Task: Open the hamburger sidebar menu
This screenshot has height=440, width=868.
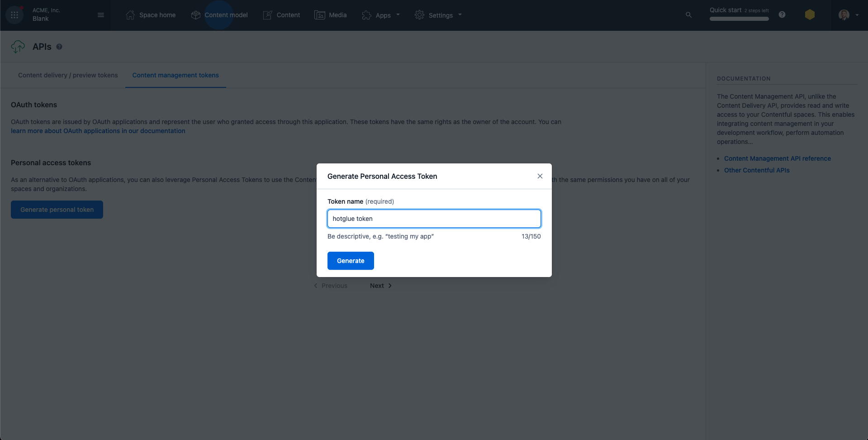Action: (x=101, y=15)
